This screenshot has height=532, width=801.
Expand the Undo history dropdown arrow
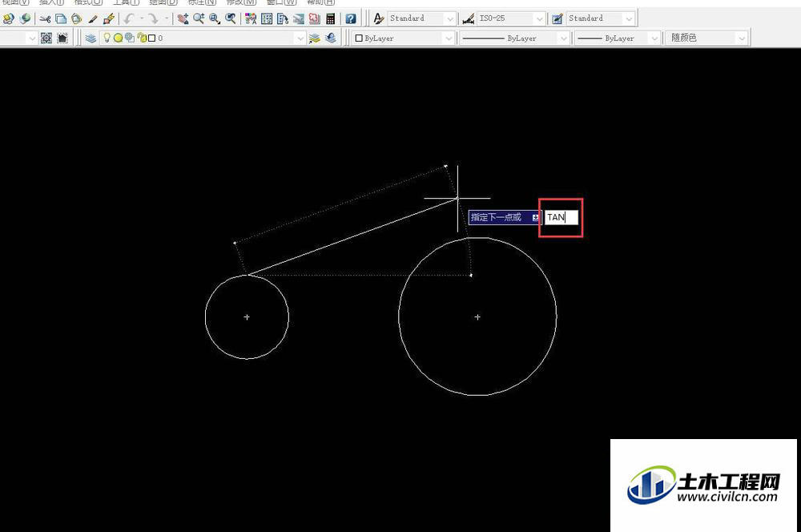(x=142, y=19)
